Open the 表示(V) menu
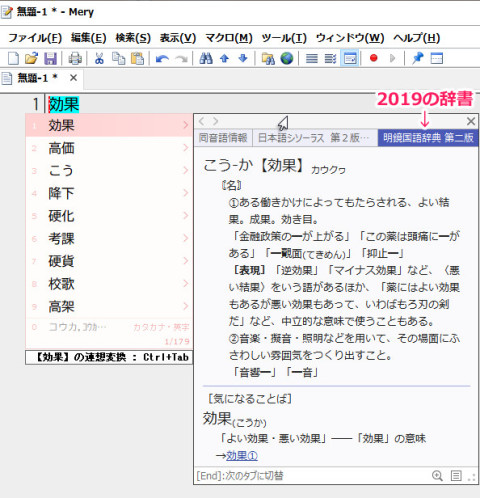Screen dimensions: 480x498 [x=178, y=38]
